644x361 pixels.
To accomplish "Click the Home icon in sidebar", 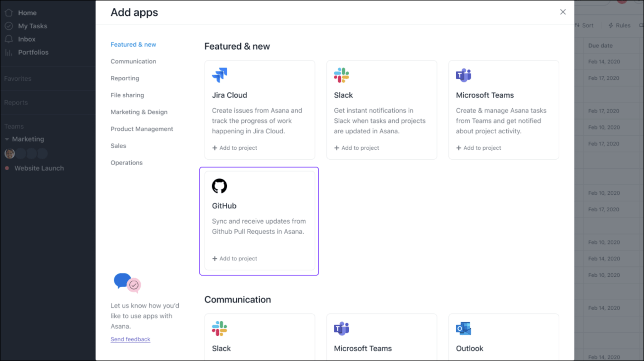I will [x=9, y=13].
